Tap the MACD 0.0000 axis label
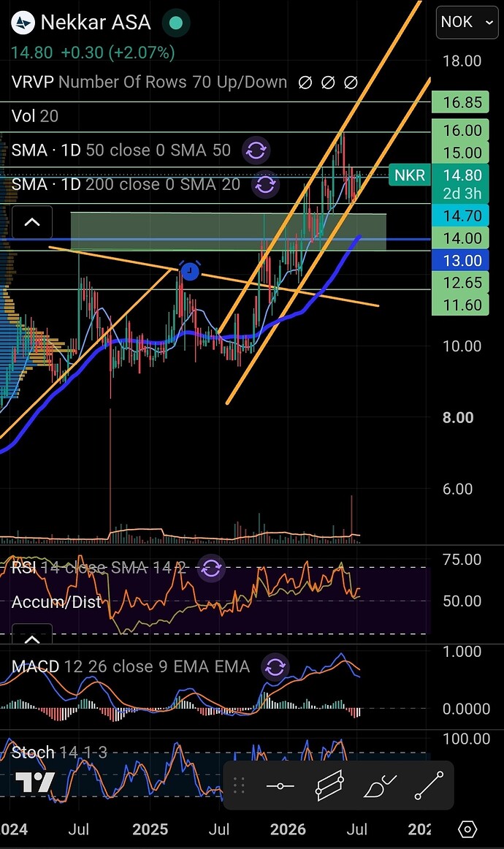Viewport: 504px width, 849px height. [x=466, y=709]
